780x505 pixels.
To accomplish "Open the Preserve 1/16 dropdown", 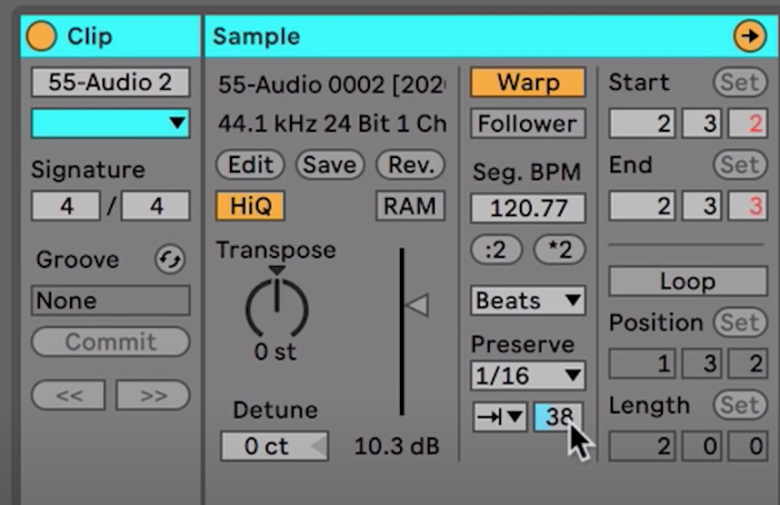I will pos(528,376).
